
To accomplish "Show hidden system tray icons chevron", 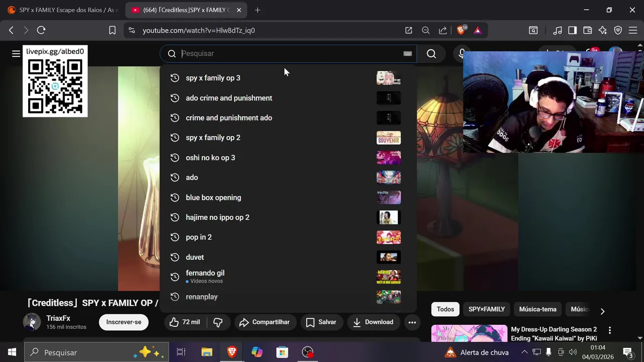I will 524,352.
